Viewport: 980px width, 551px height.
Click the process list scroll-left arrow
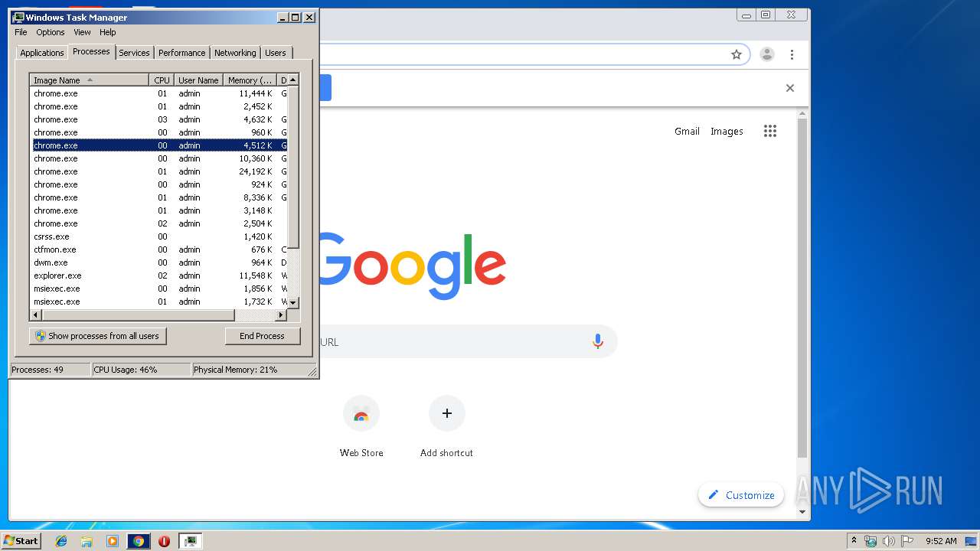(x=35, y=315)
